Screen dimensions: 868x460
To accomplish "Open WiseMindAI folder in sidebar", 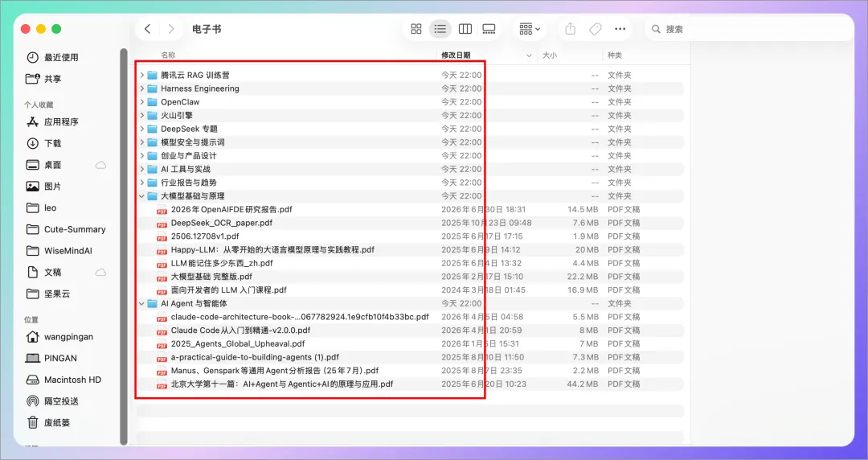I will click(68, 251).
